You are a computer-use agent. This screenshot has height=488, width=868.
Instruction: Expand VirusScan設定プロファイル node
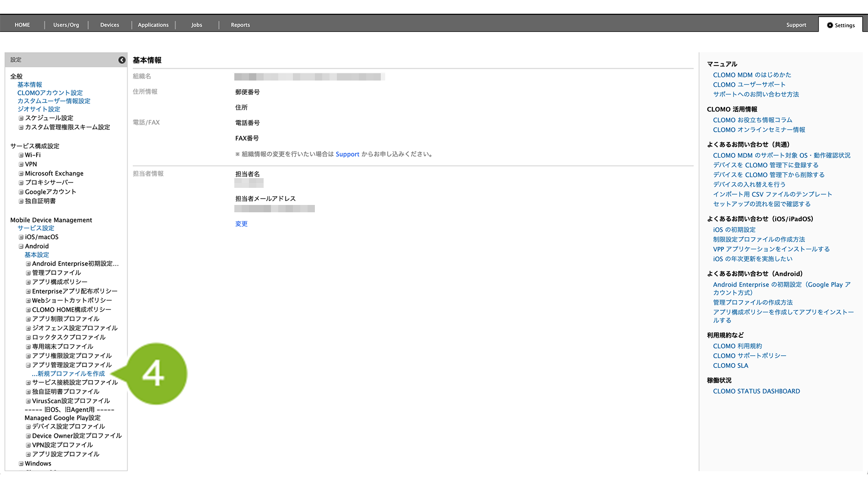(x=28, y=401)
